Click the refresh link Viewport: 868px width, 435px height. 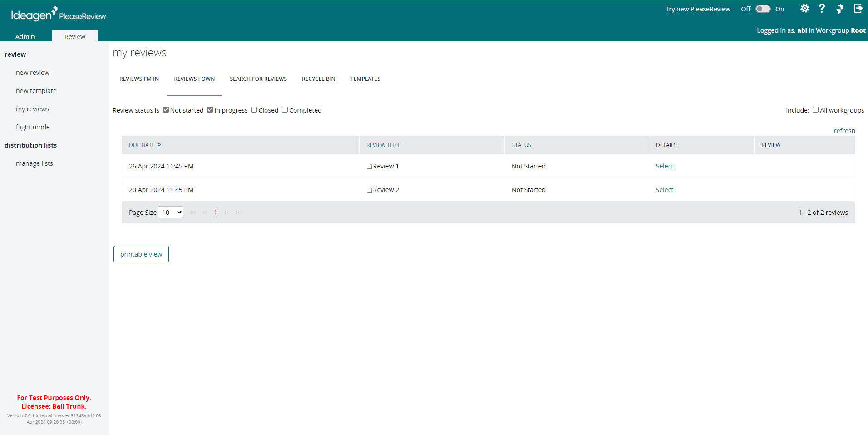point(844,131)
